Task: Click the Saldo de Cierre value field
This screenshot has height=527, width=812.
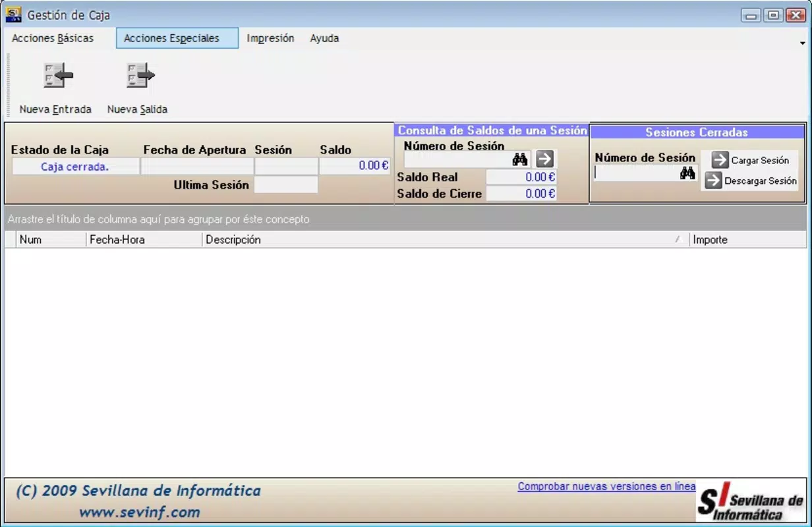Action: pos(521,194)
